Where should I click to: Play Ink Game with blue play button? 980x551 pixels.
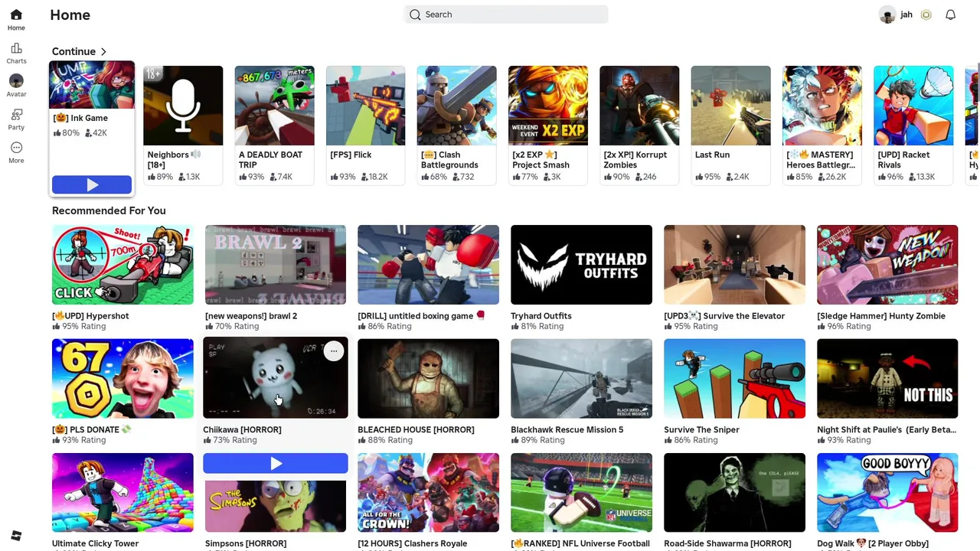[92, 184]
